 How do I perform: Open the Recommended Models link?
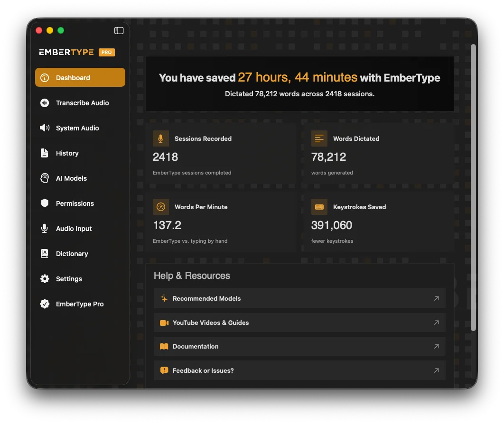pos(299,298)
